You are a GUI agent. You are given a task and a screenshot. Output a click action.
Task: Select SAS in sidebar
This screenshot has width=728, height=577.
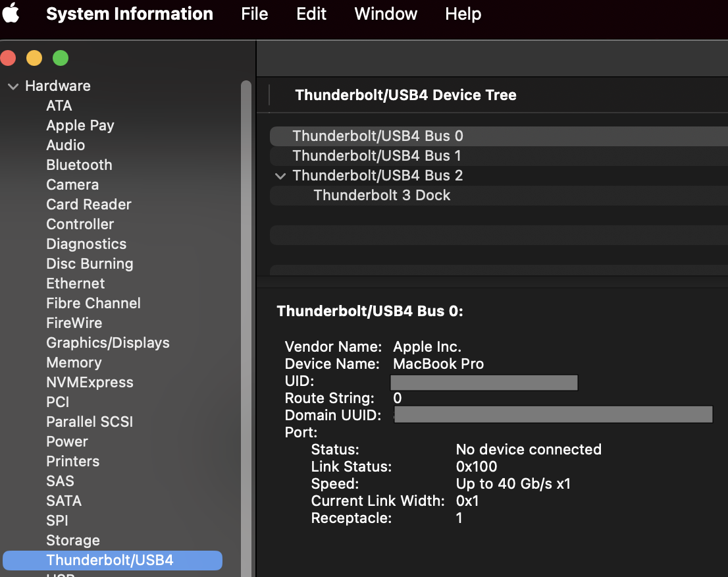click(x=60, y=481)
